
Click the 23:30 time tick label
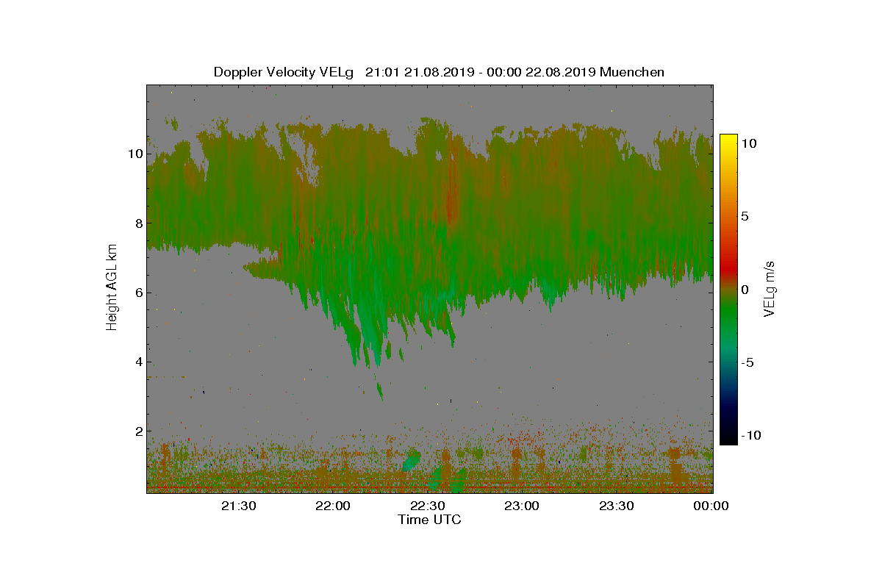(616, 506)
